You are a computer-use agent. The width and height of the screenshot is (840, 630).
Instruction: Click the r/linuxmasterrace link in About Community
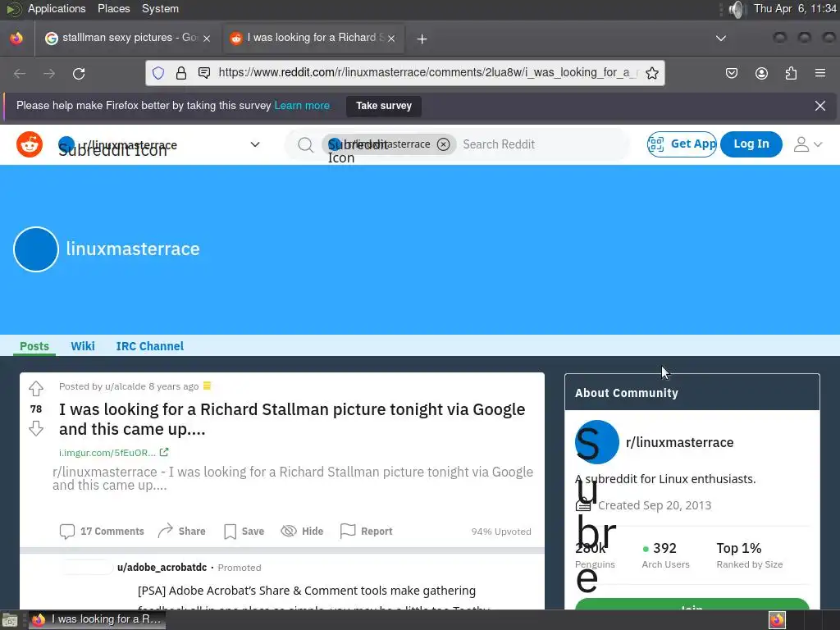(x=679, y=442)
